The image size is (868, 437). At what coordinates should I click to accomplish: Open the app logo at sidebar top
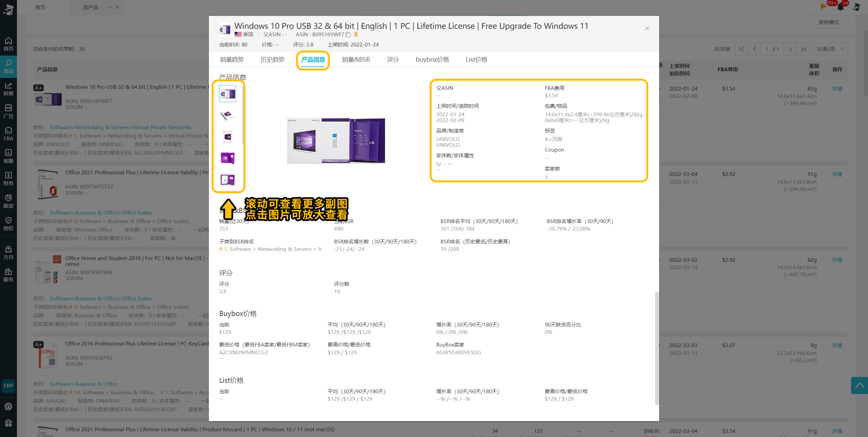(8, 9)
